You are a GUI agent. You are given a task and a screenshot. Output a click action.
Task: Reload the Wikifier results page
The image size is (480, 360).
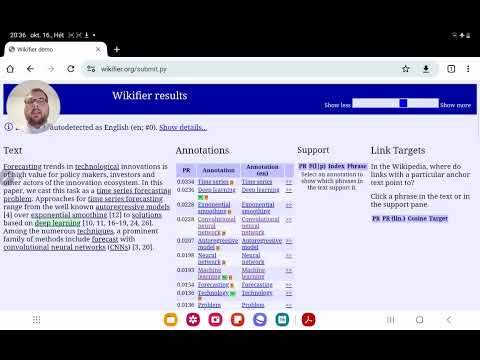[71, 69]
